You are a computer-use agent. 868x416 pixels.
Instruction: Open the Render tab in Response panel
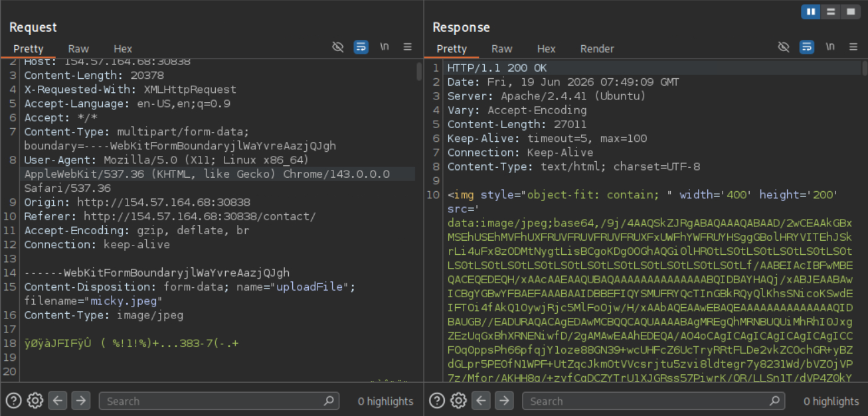(x=597, y=48)
